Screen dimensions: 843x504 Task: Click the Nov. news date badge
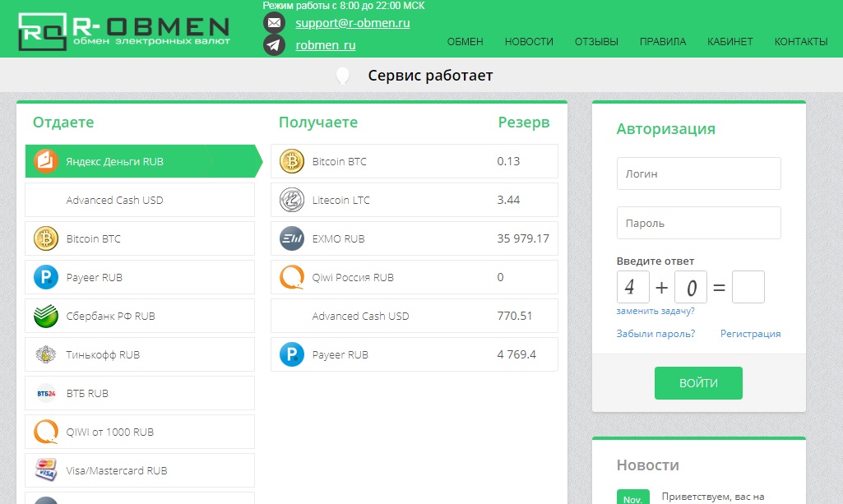coord(632,497)
